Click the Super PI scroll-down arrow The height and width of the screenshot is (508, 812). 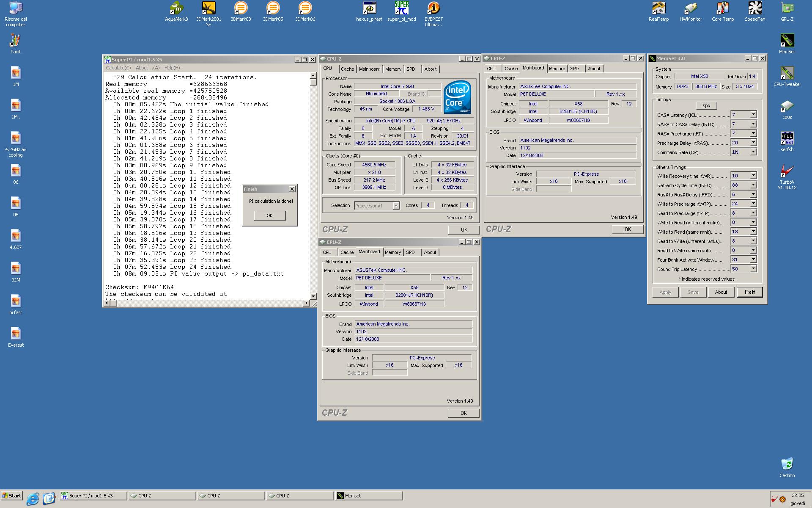[x=313, y=296]
